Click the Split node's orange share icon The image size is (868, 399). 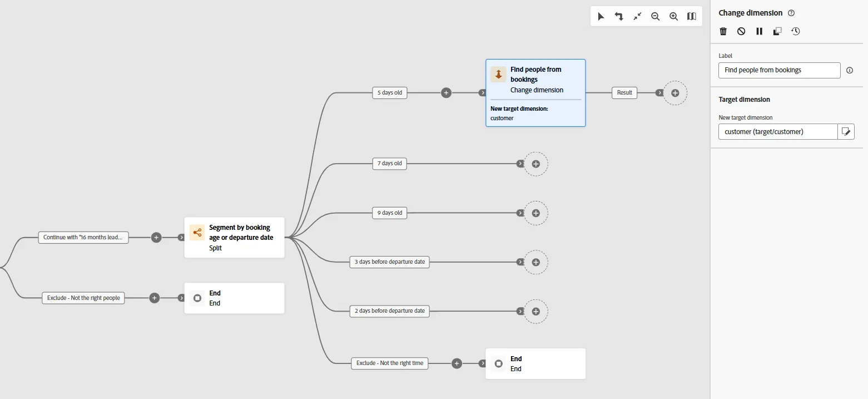[x=197, y=233]
